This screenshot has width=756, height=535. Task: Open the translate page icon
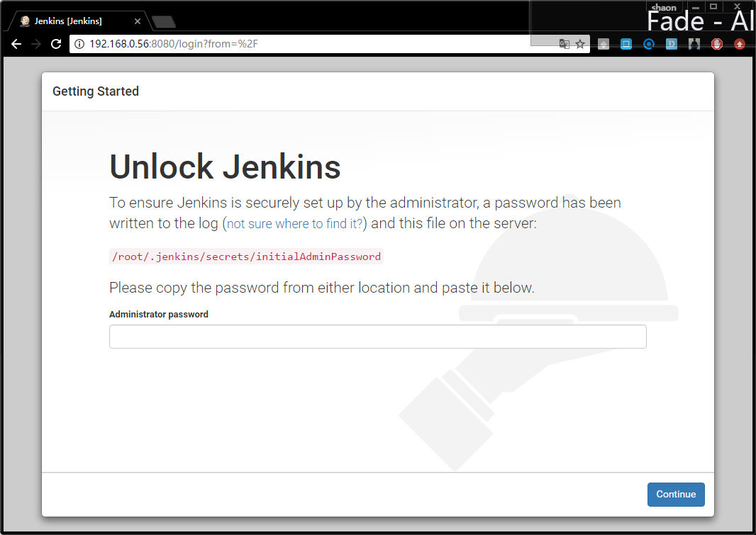click(x=564, y=44)
